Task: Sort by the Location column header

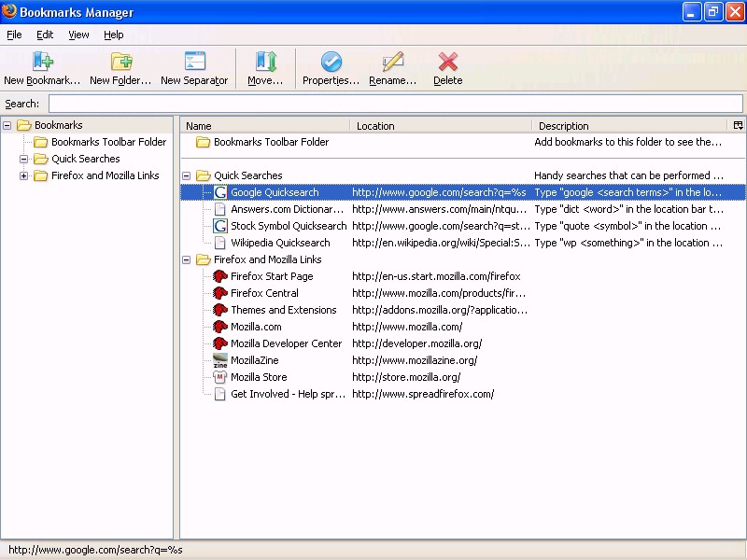Action: 441,126
